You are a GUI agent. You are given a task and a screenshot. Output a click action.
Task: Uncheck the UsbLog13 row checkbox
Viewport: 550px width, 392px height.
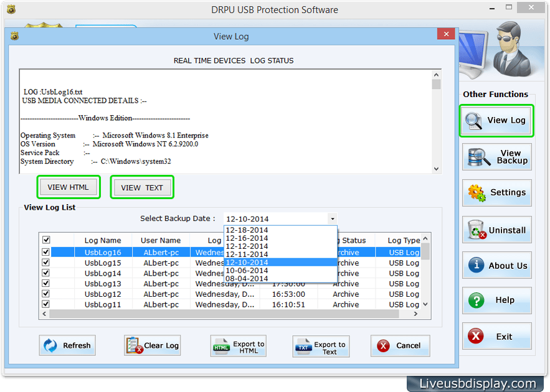[x=45, y=283]
